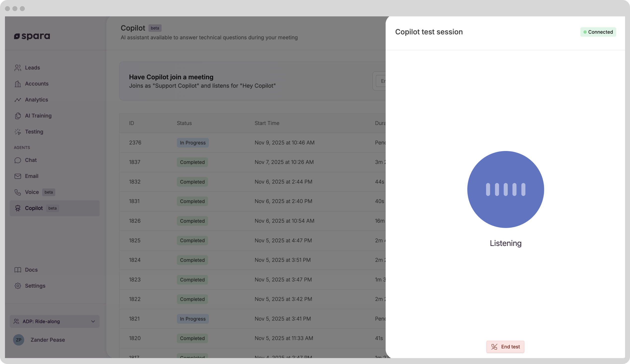Screen dimensions: 630x364
Task: Click the Listening audio visualizer circle
Action: click(x=505, y=189)
